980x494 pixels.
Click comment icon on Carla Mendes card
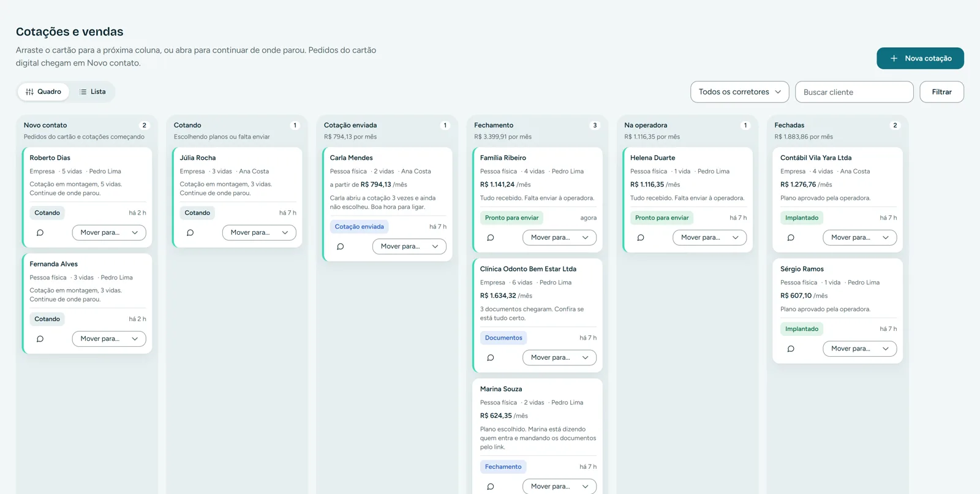[340, 246]
